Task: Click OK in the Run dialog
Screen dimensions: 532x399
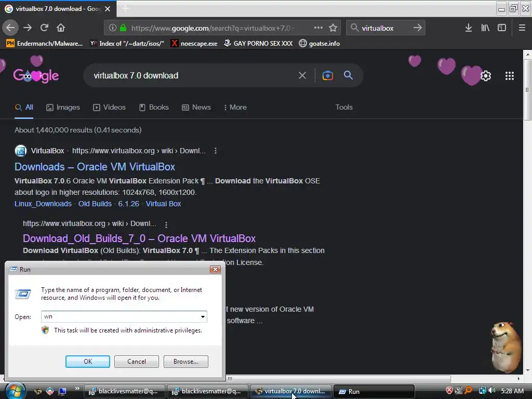Action: pos(87,362)
